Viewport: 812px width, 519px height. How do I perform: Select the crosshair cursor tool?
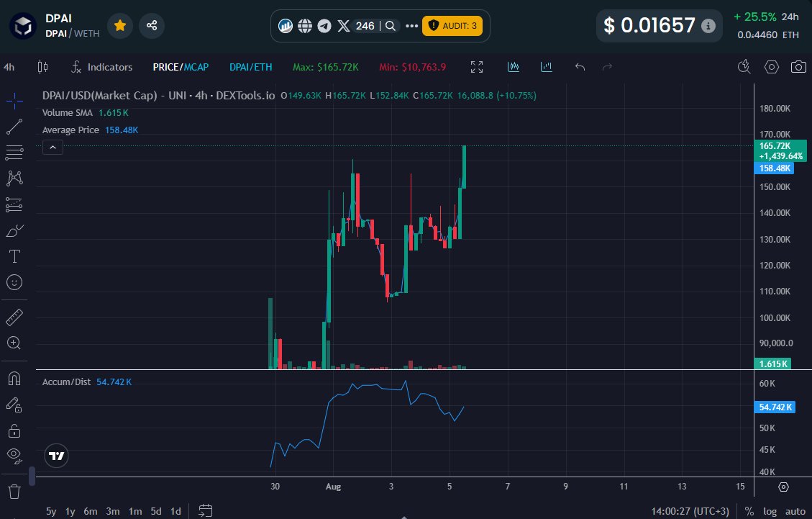[14, 101]
